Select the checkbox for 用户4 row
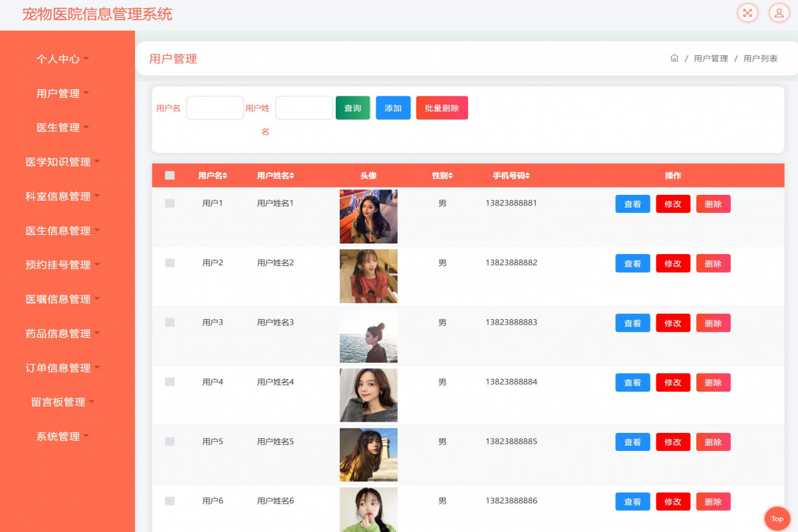Image resolution: width=798 pixels, height=532 pixels. pyautogui.click(x=170, y=382)
